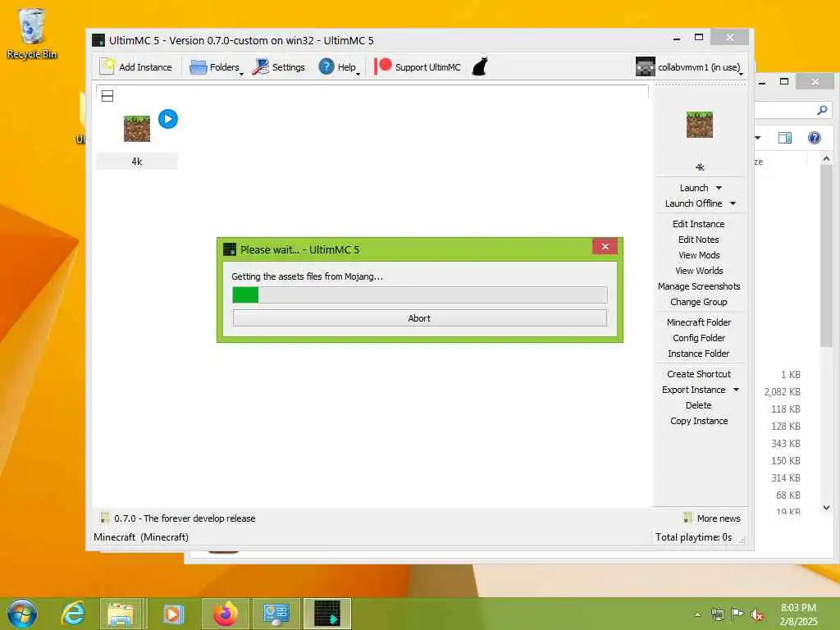The height and width of the screenshot is (630, 840).
Task: Click the 4k instance name label
Action: click(x=137, y=162)
